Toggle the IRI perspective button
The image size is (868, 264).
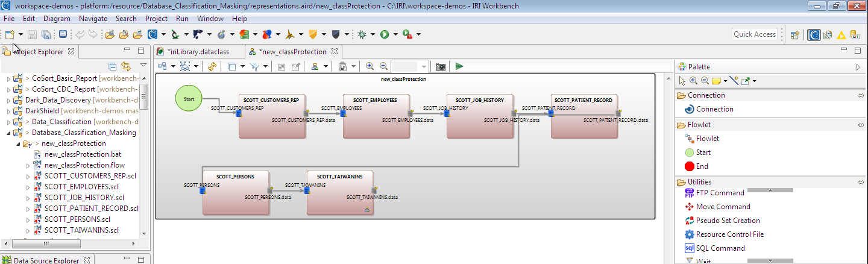point(814,35)
